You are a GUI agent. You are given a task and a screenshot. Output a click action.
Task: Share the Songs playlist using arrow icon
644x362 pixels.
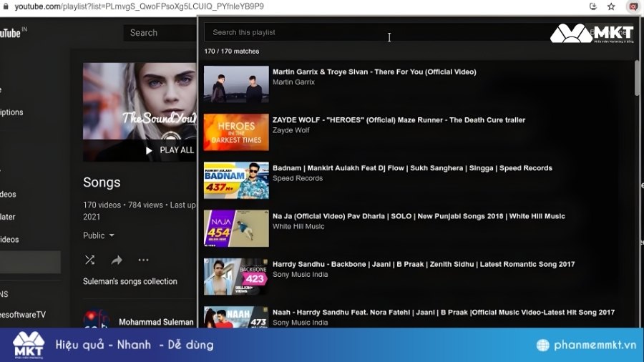click(117, 260)
